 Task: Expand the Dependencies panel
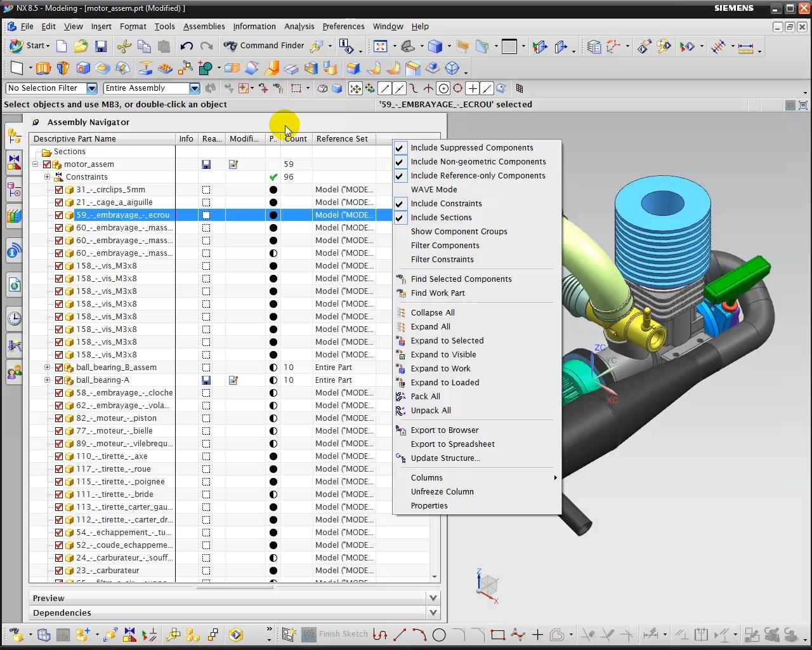[433, 613]
